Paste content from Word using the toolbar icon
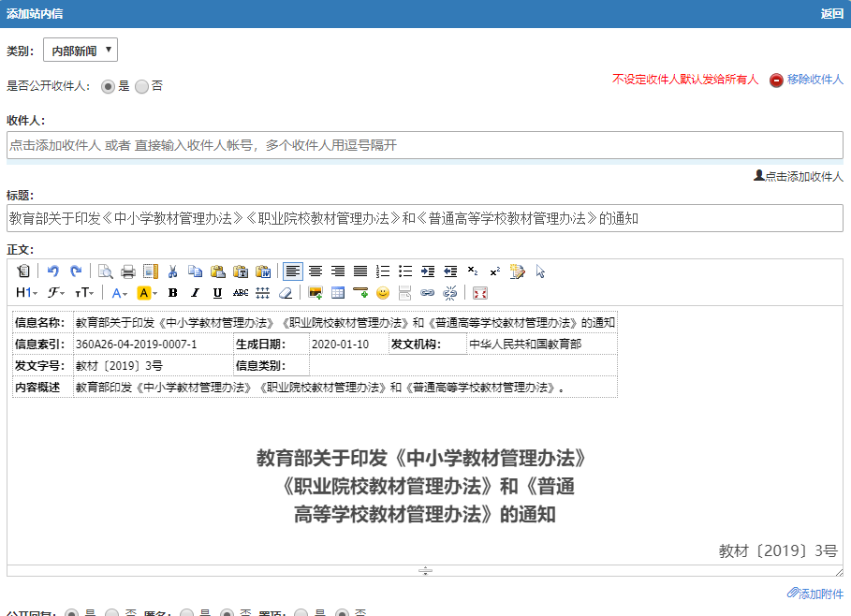Screen dimensions: 851x616 (x=265, y=271)
